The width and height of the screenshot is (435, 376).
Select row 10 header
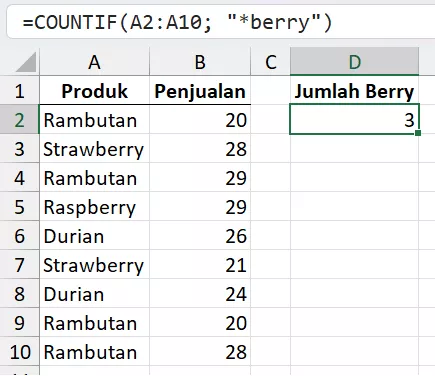(19, 352)
